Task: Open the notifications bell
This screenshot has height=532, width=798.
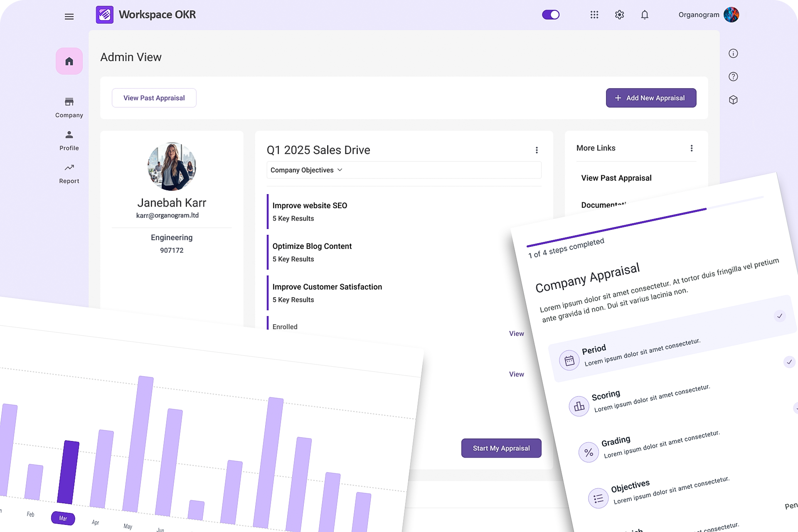Action: (645, 15)
